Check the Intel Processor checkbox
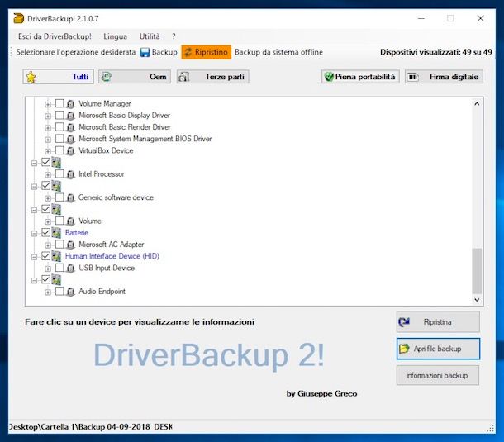This screenshot has height=442, width=504. 59,173
